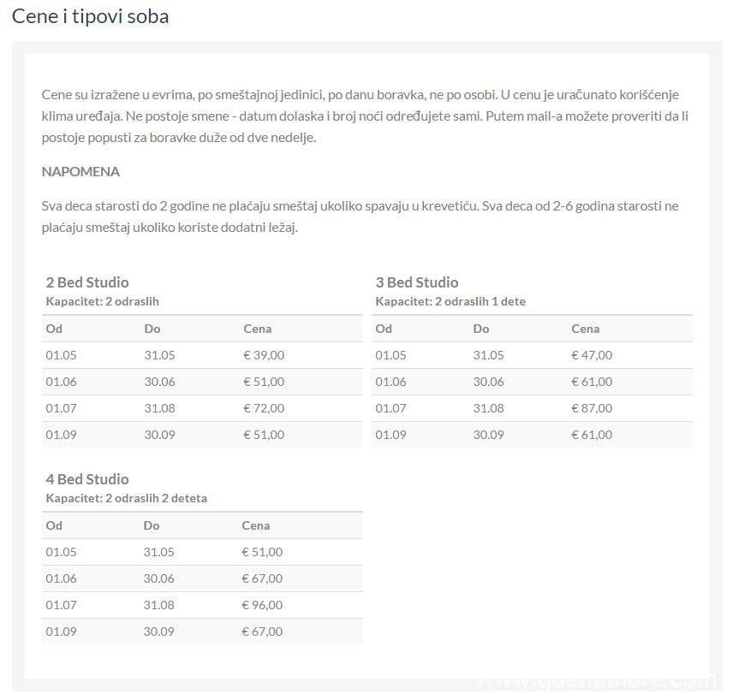Click the 'Cena' header in 2 Bed Studio table
Image resolution: width=733 pixels, height=700 pixels.
(257, 329)
